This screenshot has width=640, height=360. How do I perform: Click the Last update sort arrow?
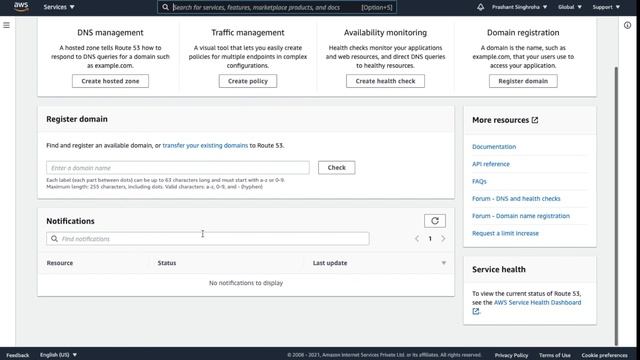click(444, 263)
